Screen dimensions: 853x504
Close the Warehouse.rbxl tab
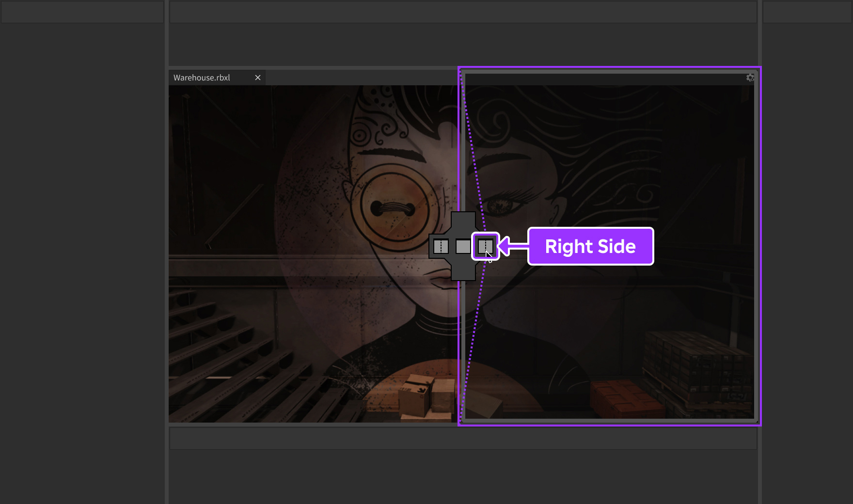[258, 78]
